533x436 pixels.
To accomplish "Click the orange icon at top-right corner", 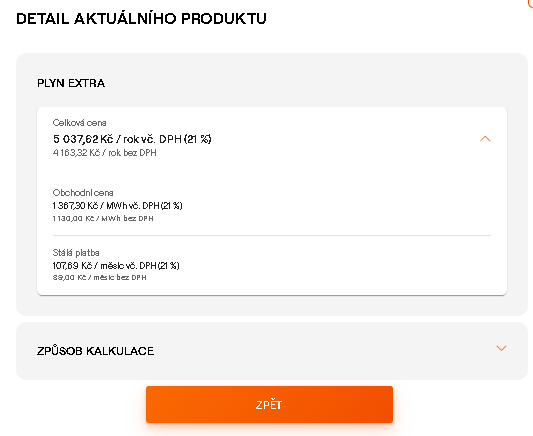I will (x=530, y=3).
